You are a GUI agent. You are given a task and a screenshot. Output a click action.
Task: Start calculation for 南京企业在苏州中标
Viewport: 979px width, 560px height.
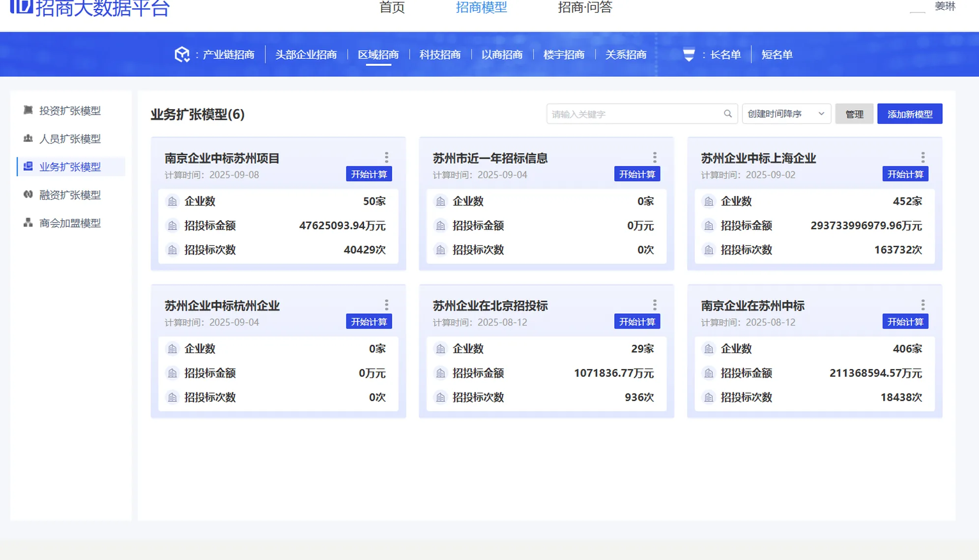905,322
